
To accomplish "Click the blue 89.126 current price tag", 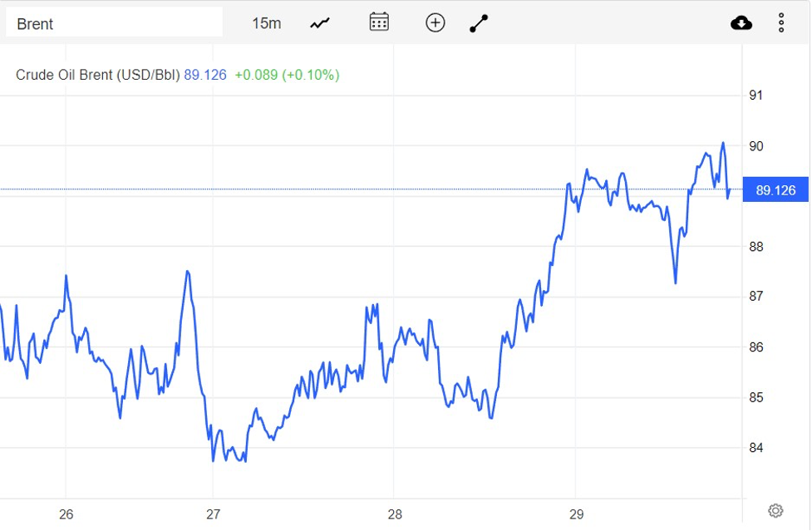I will [x=775, y=190].
